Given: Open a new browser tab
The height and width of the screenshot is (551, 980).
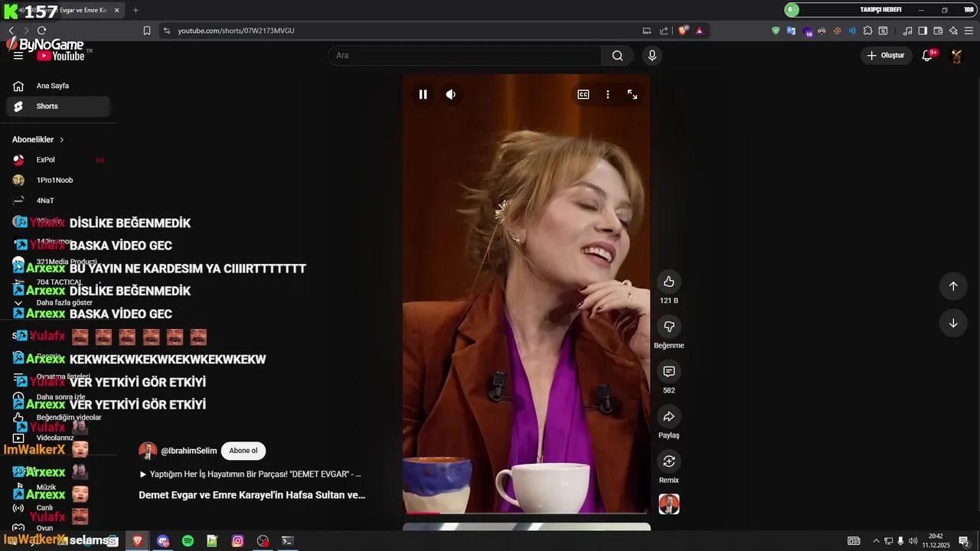Looking at the screenshot, I should (136, 10).
